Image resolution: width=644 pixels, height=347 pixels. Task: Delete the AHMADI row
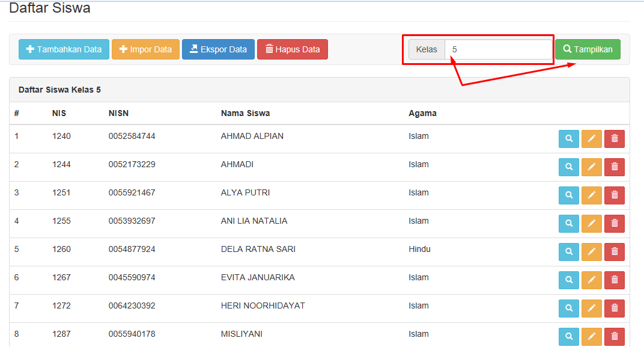(x=615, y=167)
